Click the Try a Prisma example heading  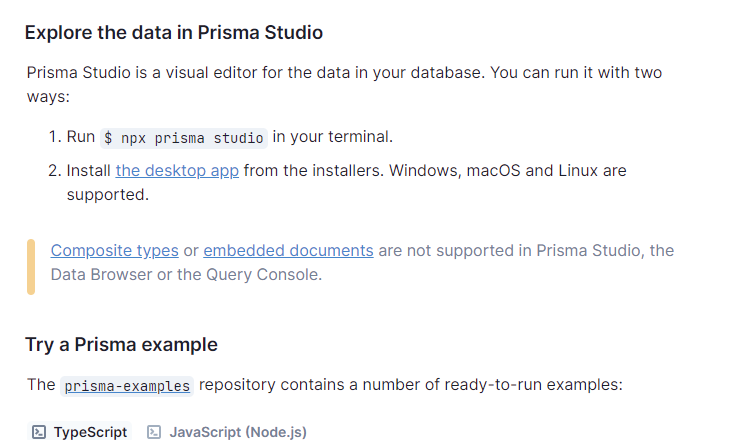click(x=121, y=345)
